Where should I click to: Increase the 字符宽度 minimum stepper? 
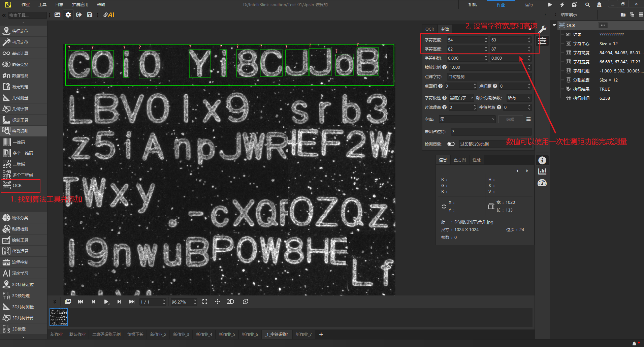[486, 38]
